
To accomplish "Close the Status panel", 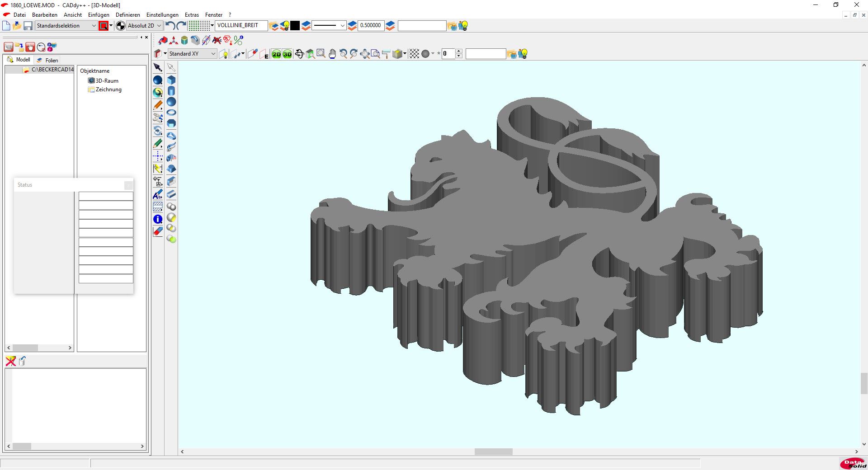I will point(128,185).
